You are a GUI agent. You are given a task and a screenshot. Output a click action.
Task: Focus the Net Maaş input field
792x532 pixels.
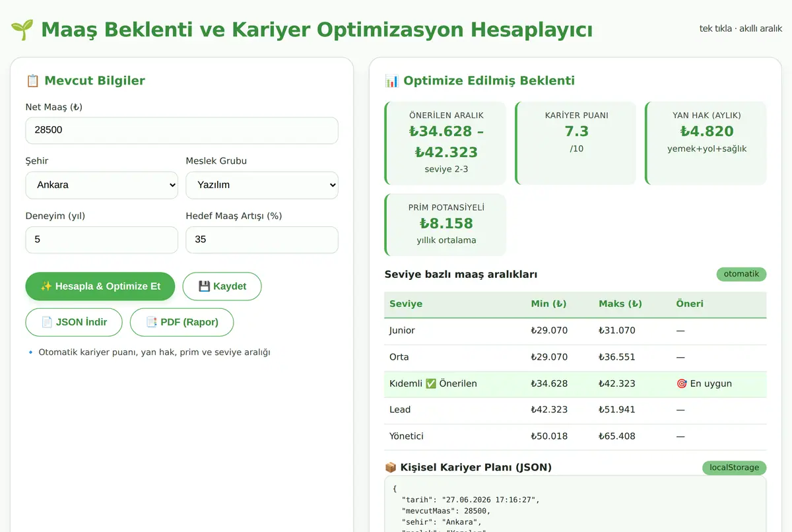pos(182,131)
